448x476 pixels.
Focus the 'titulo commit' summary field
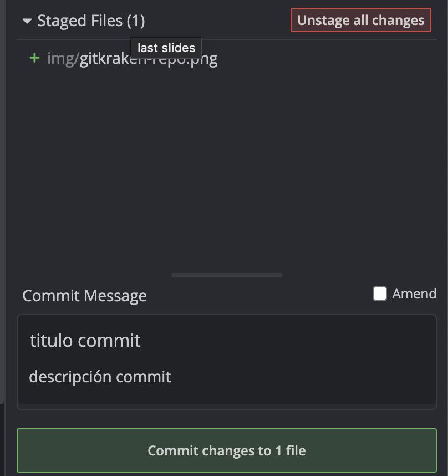pyautogui.click(x=85, y=340)
